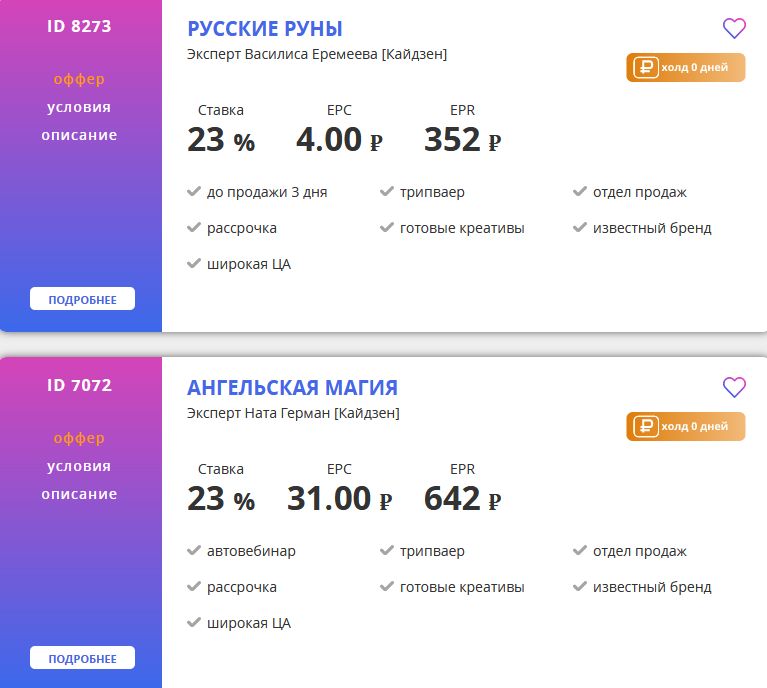Click checkmark next to 'известный бренд' in second card
The height and width of the screenshot is (688, 767).
pos(580,586)
